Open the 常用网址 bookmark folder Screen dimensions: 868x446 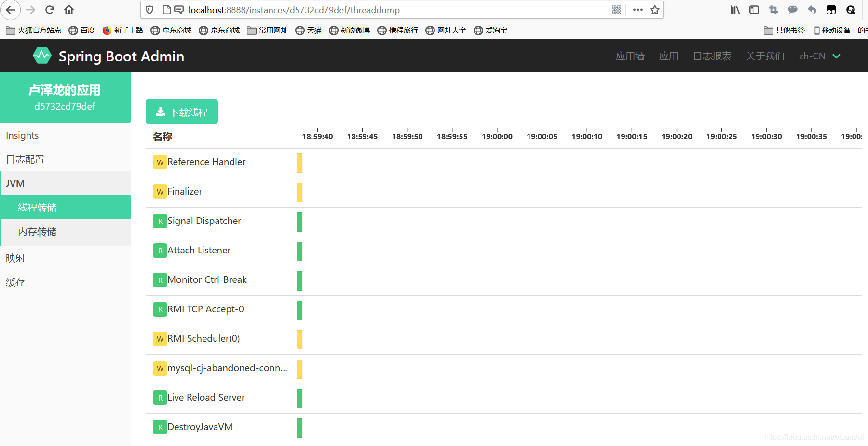point(268,30)
